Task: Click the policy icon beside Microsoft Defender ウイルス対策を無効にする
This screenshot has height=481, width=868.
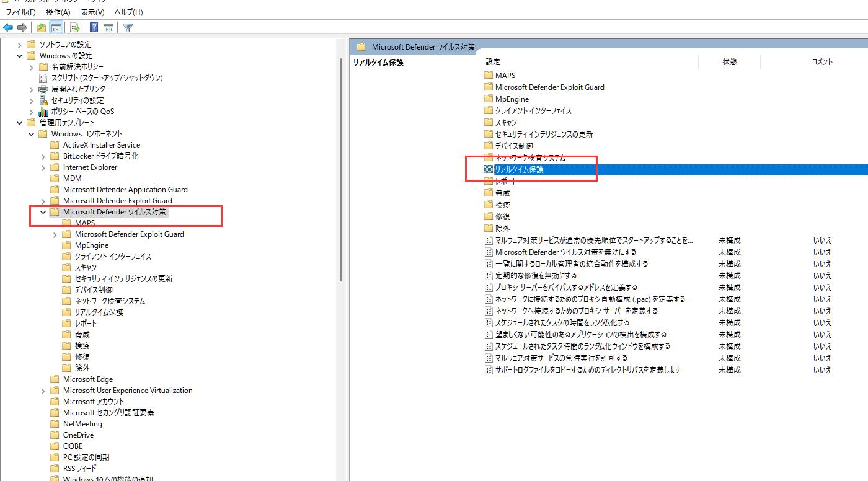Action: point(489,252)
